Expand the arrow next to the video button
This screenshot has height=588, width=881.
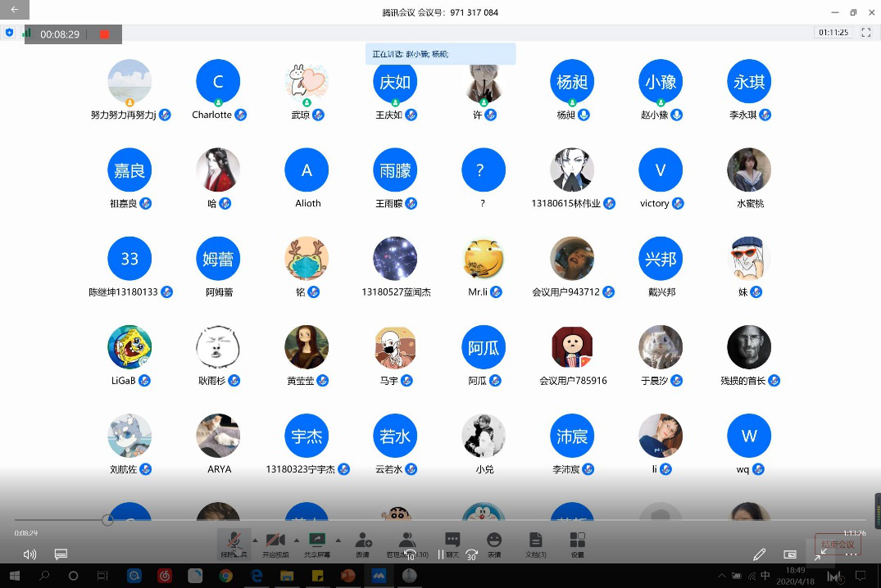click(x=295, y=541)
